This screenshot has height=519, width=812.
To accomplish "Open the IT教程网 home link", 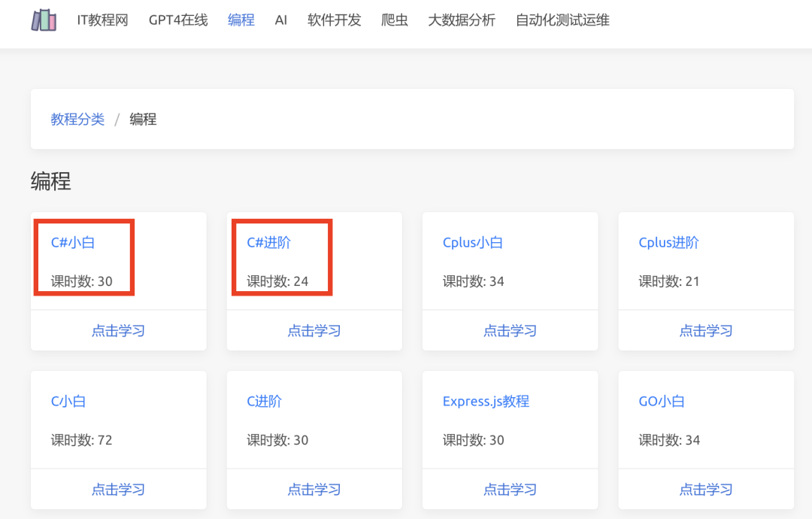I will [102, 20].
